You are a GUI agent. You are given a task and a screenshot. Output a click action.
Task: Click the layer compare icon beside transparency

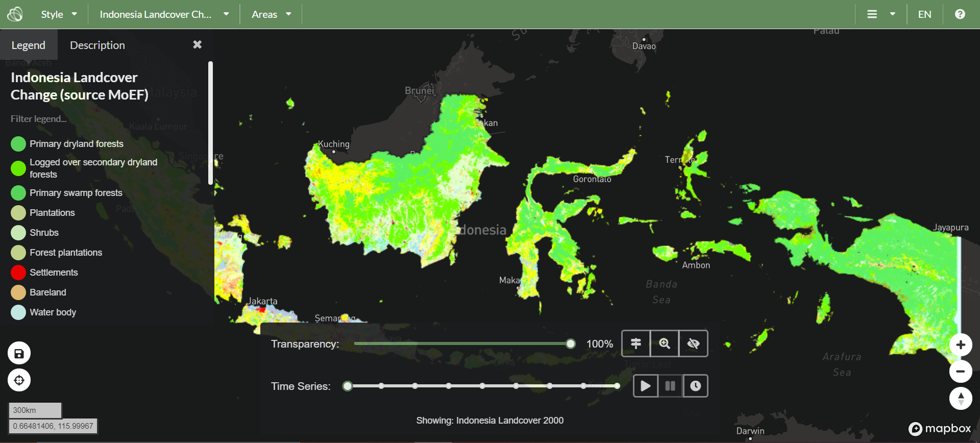click(x=635, y=343)
